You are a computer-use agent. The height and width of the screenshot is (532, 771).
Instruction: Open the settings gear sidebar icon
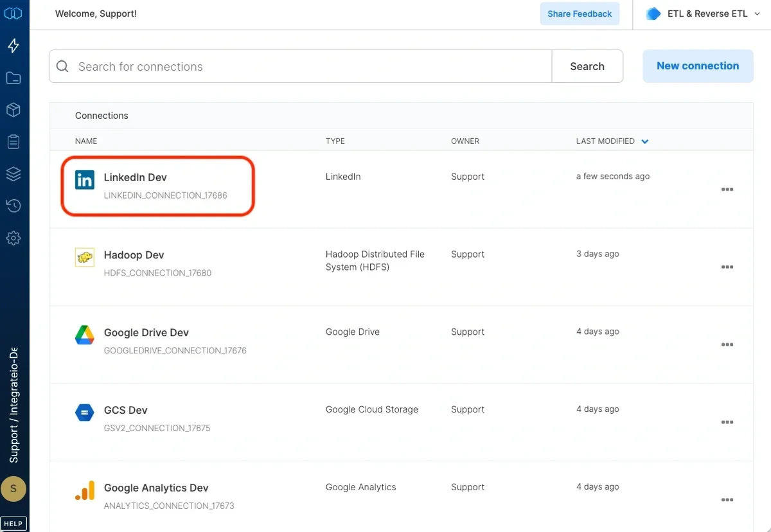pyautogui.click(x=13, y=238)
